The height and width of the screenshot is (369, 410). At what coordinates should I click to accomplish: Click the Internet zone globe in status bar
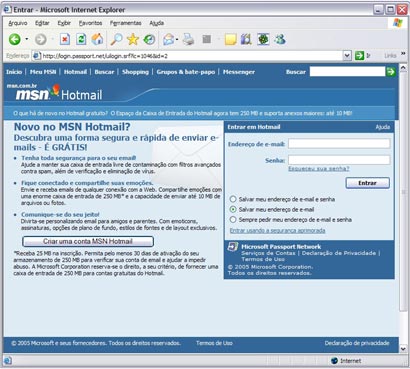(x=334, y=361)
